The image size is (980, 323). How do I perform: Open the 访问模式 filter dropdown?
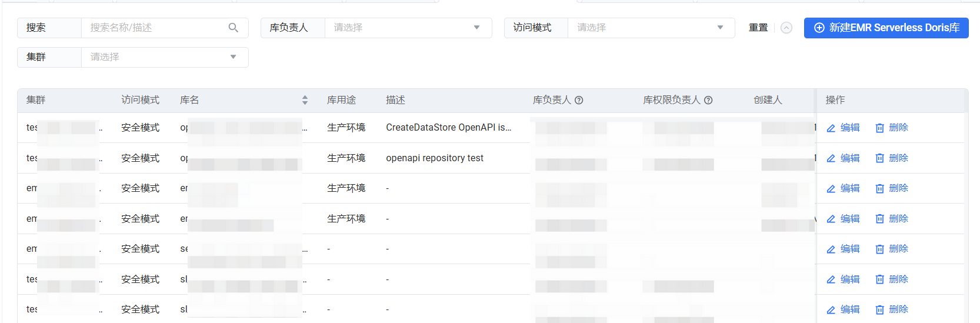click(651, 28)
